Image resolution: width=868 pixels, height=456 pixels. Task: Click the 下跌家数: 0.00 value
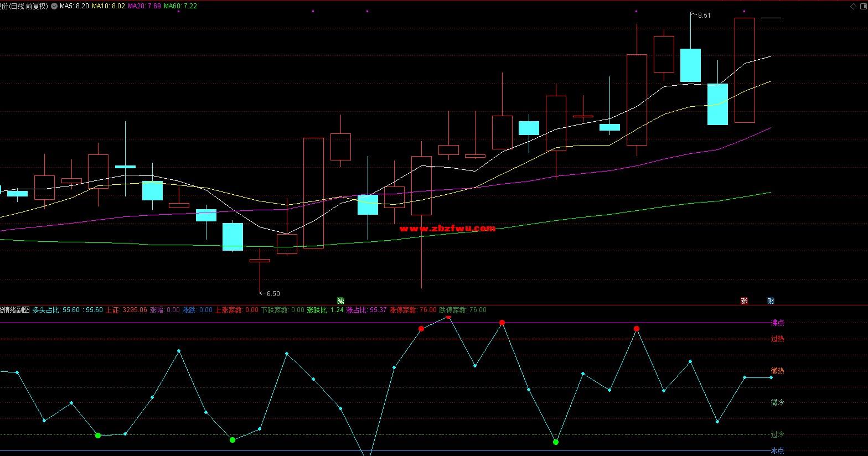click(x=283, y=310)
